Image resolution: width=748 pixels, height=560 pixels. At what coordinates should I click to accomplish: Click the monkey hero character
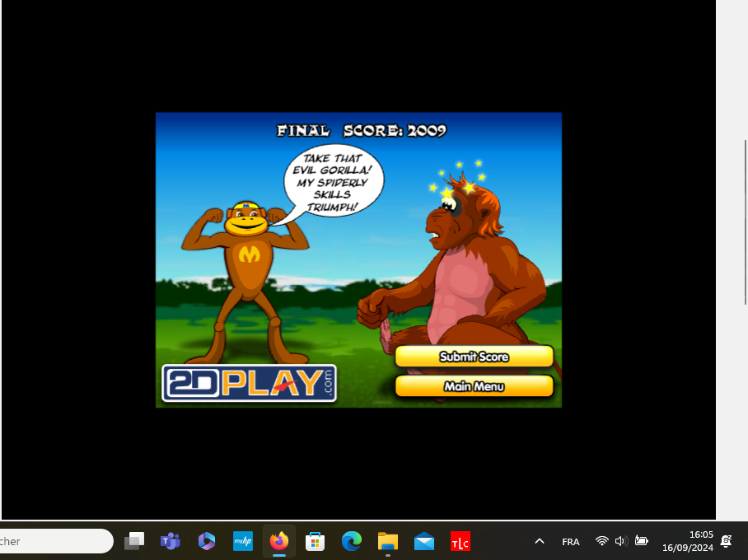(246, 272)
